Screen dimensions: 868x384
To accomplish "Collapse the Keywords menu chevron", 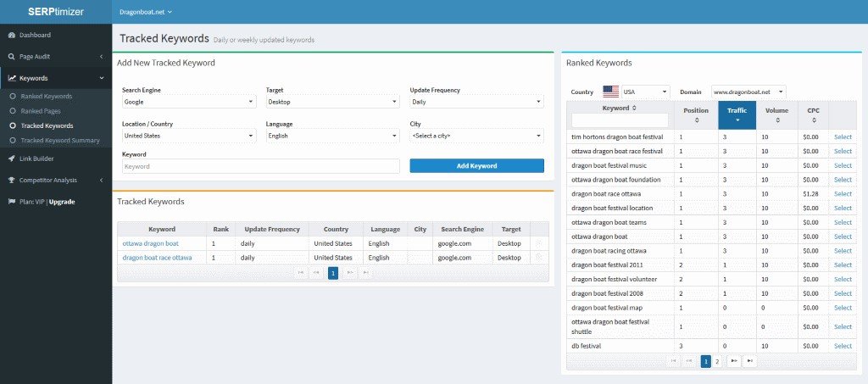I will click(102, 78).
